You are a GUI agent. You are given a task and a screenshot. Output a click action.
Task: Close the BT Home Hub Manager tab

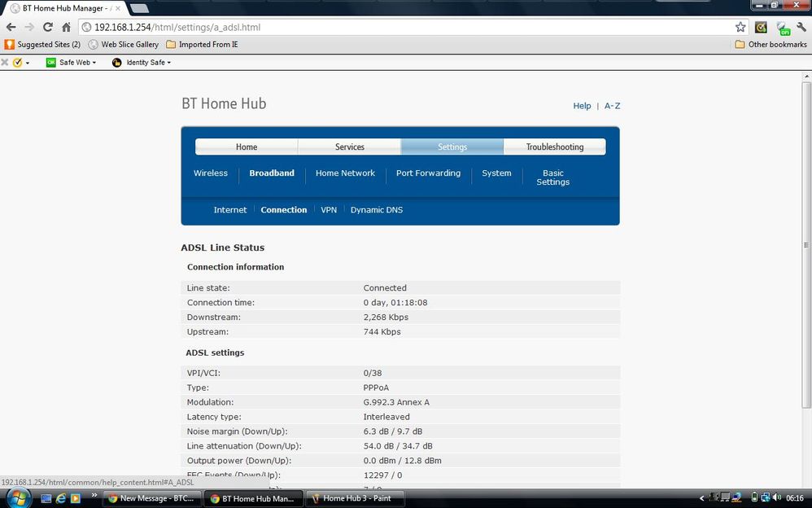coord(117,8)
